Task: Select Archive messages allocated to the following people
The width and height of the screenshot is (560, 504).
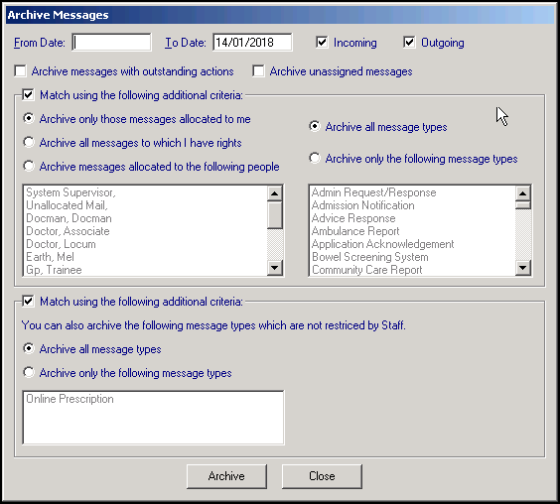Action: (29, 166)
